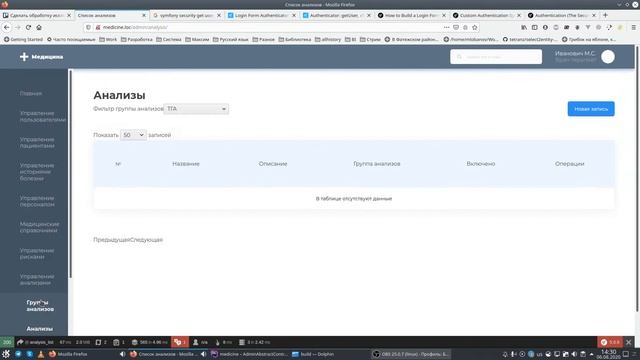Open the Symfony version badge in the debug toolbar
Screen dimensions: 640x360
610,342
